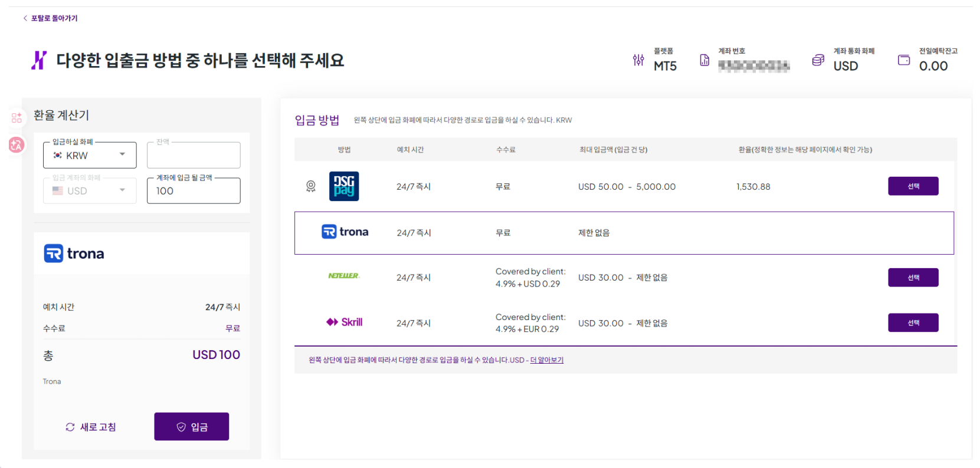This screenshot has width=980, height=468.
Task: Click the USD account currency value in header
Action: (x=845, y=66)
